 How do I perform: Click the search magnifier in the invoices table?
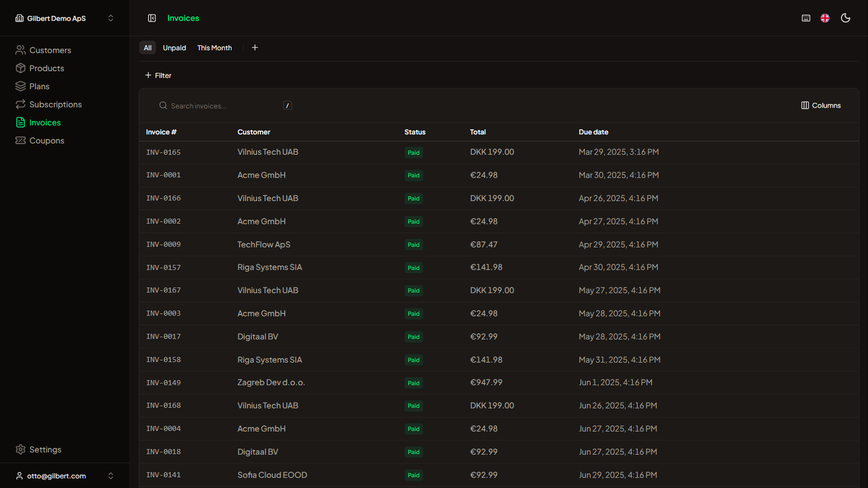[x=163, y=105]
